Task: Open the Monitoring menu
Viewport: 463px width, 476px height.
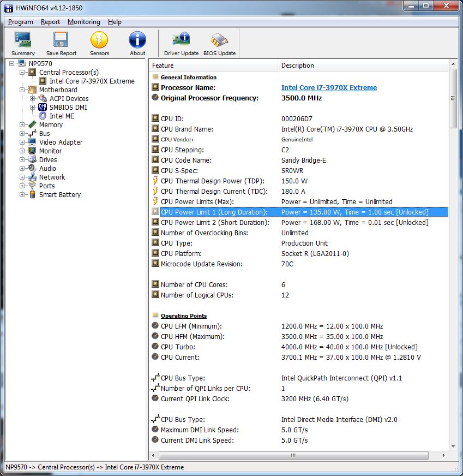Action: tap(83, 22)
